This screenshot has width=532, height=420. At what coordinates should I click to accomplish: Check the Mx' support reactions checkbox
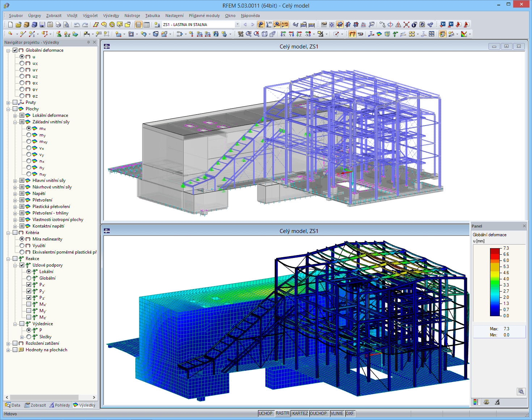tap(29, 304)
